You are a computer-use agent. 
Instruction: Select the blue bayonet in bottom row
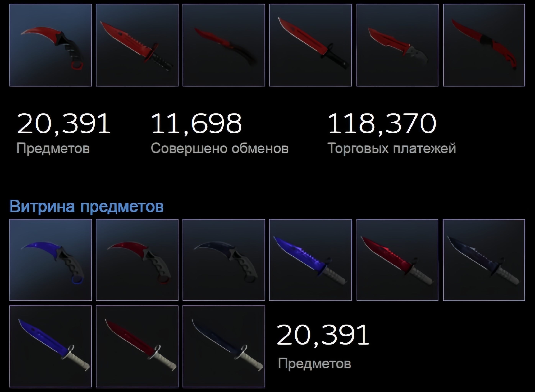pos(51,346)
